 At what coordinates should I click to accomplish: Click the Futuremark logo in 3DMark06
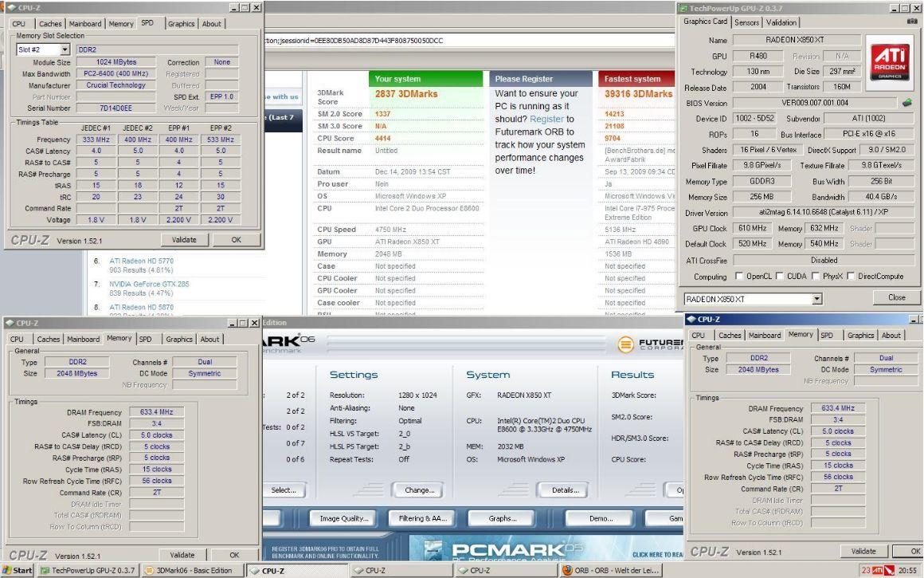(650, 344)
